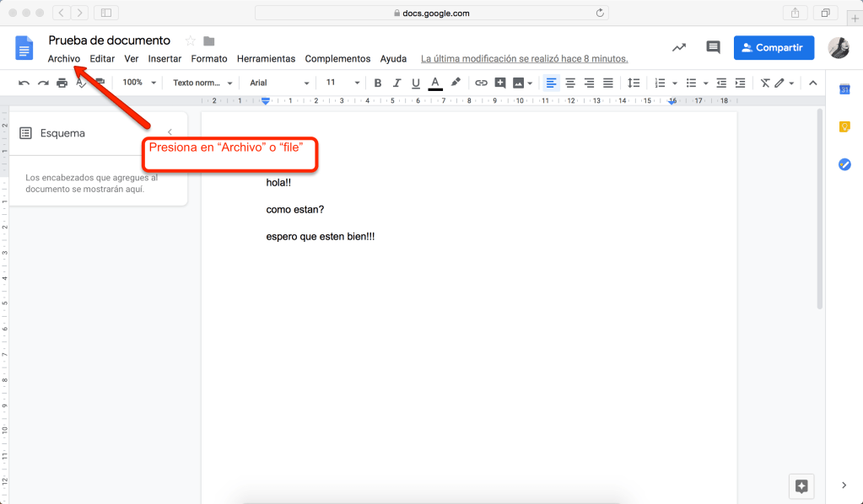The width and height of the screenshot is (863, 504).
Task: Toggle bold formatting
Action: (377, 83)
